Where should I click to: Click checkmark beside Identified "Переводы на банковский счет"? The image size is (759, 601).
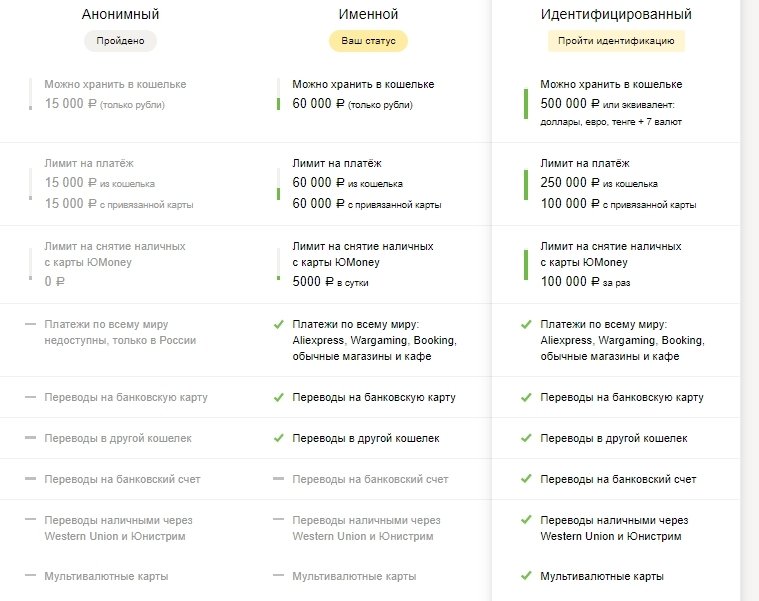(526, 479)
